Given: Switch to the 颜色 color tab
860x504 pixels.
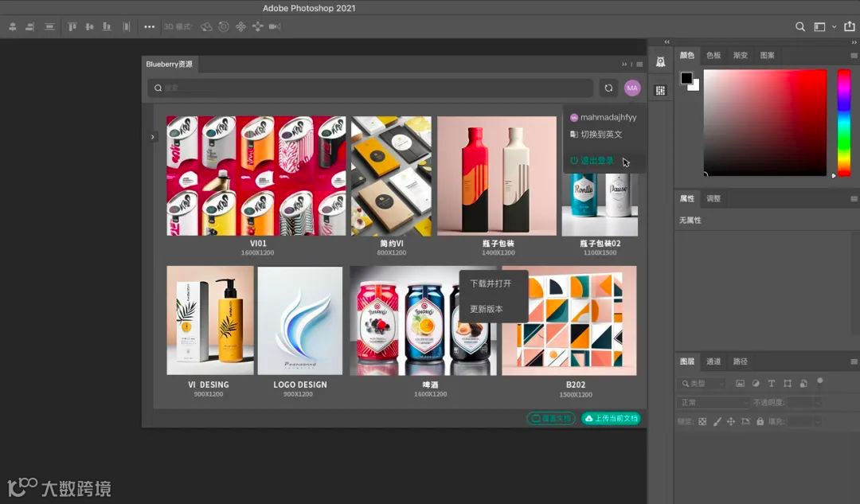Looking at the screenshot, I should (686, 56).
